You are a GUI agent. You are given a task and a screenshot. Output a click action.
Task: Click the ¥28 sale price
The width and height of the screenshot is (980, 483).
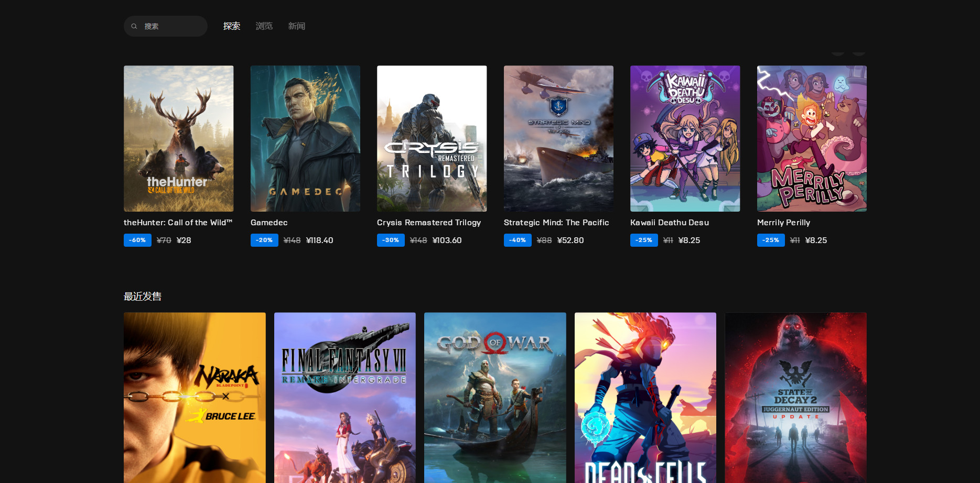184,240
